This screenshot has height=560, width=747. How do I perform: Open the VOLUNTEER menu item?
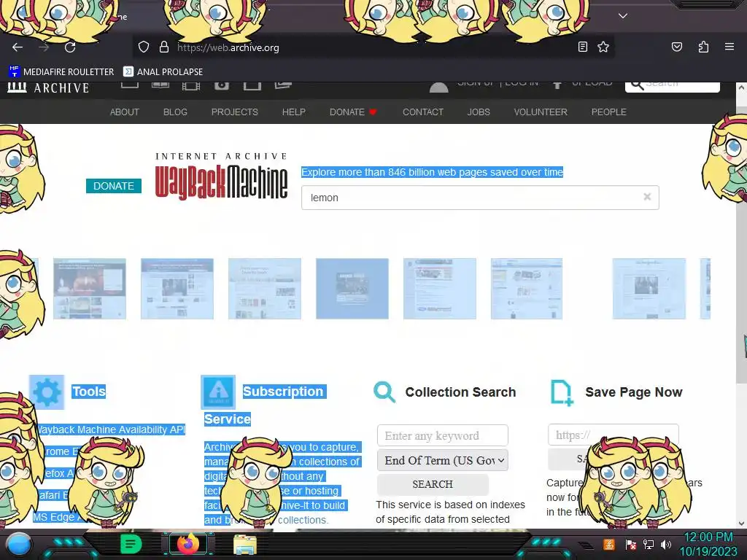click(x=541, y=112)
